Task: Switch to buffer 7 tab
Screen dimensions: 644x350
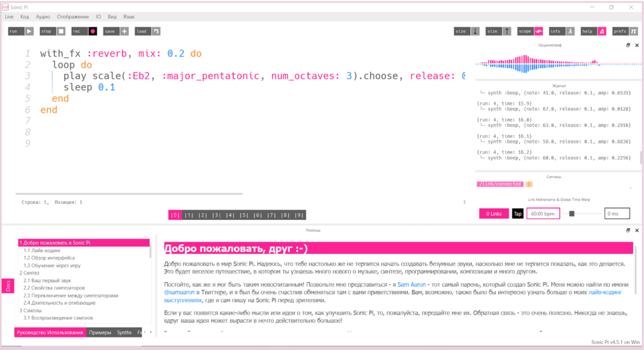Action: 272,215
